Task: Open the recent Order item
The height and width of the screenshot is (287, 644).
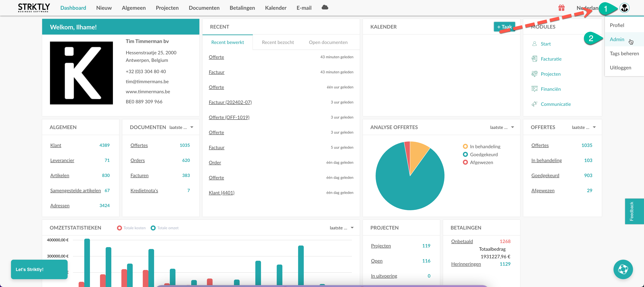Action: click(x=215, y=162)
